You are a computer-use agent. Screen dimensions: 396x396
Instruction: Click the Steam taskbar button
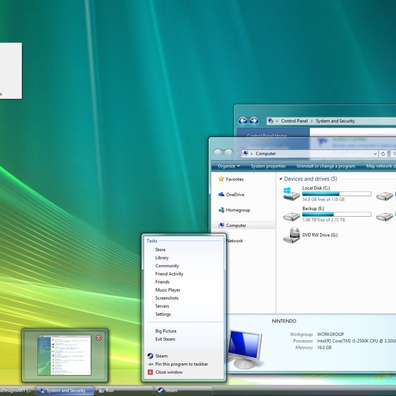coord(183,391)
